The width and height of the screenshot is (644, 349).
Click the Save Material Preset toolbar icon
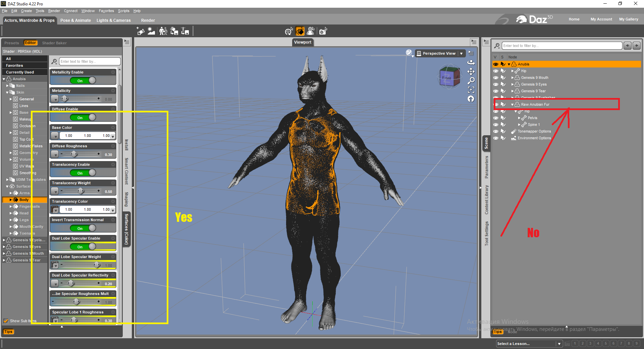point(174,31)
